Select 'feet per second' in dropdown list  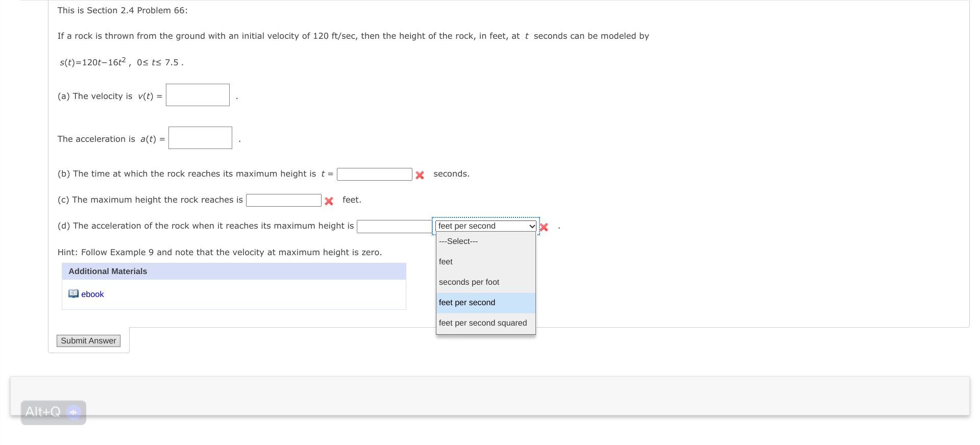(x=486, y=303)
